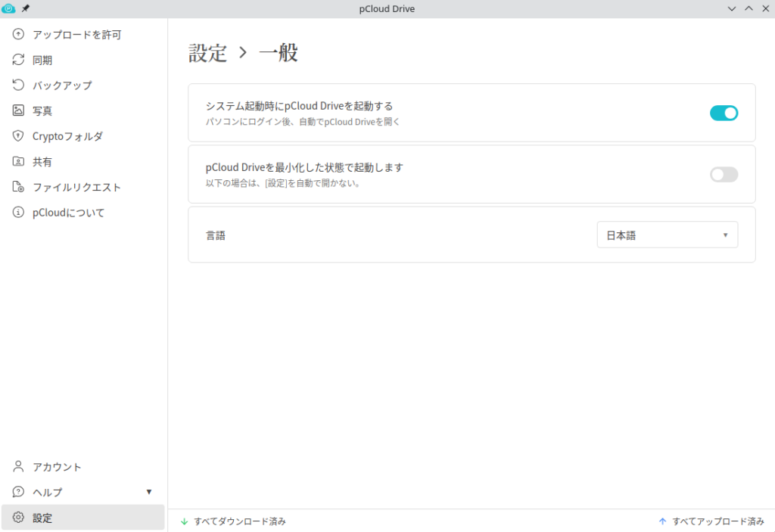Click the すべてアップロード済み status
775x532 pixels.
(x=717, y=521)
